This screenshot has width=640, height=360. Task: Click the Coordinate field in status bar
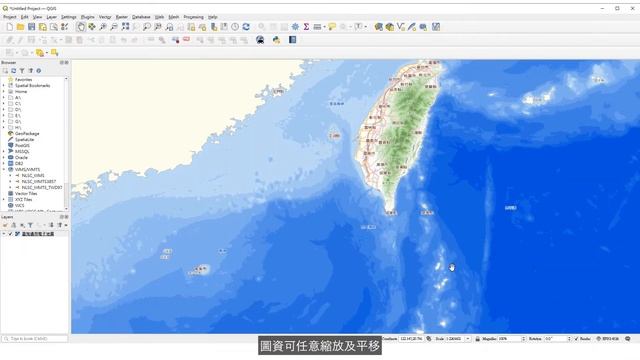coord(411,339)
